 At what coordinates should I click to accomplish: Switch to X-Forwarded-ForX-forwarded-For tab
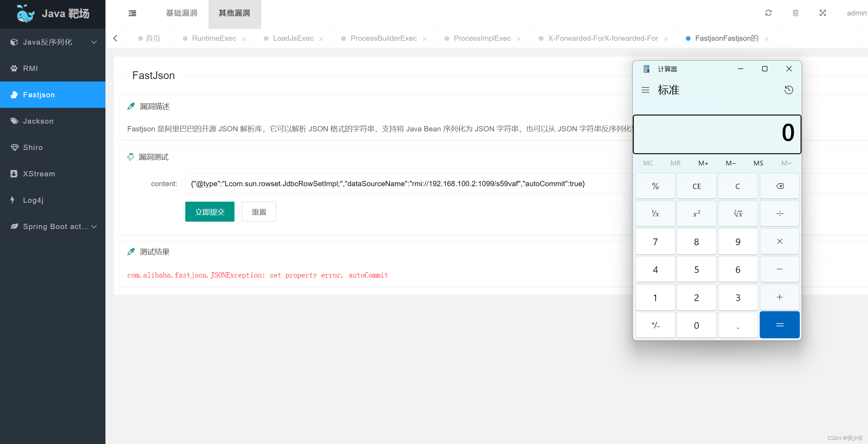(603, 38)
